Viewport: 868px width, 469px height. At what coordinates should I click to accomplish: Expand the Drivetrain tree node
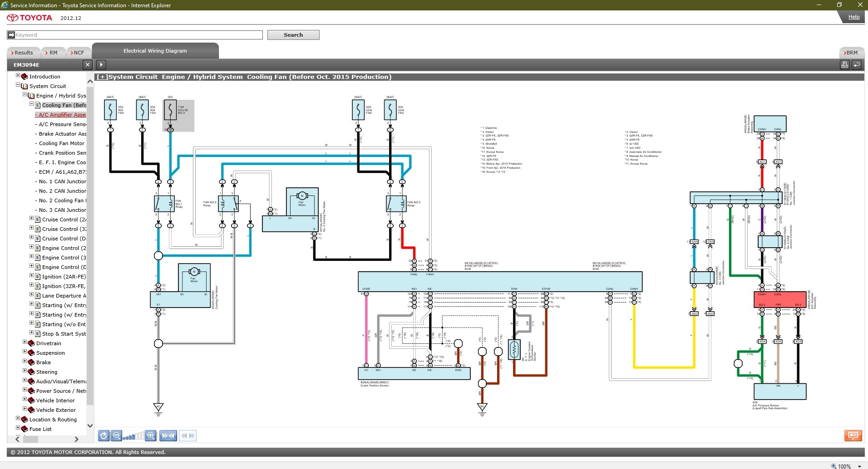point(25,342)
